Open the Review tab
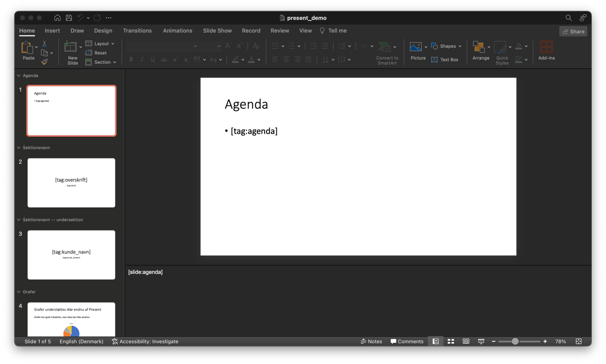 click(280, 30)
